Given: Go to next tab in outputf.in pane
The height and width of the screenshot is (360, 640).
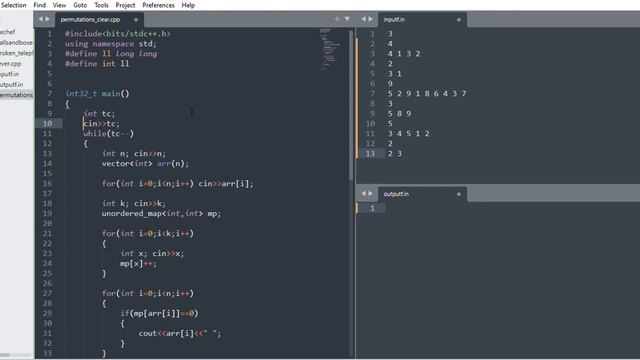Looking at the screenshot, I should 370,194.
